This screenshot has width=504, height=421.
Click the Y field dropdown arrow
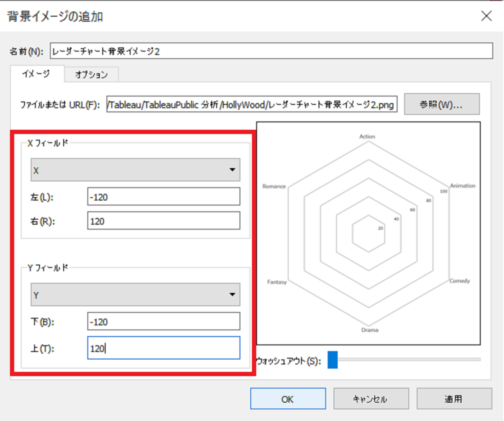(232, 295)
